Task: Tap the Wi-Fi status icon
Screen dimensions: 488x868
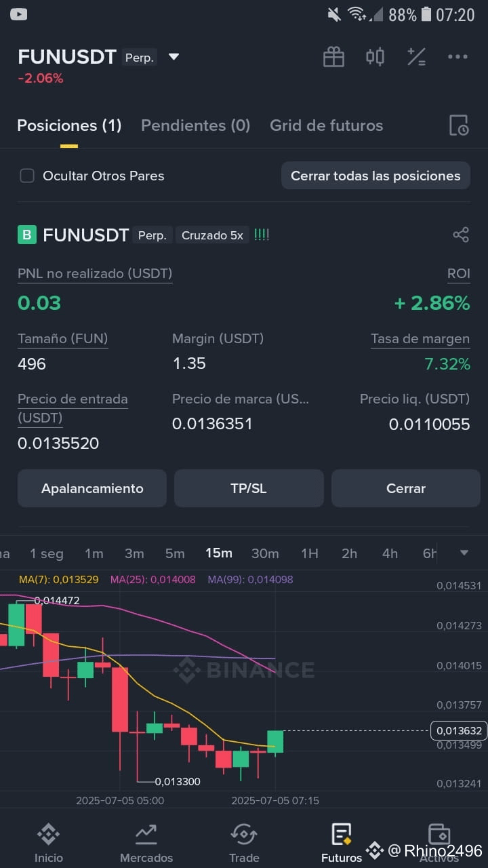Action: [x=357, y=14]
